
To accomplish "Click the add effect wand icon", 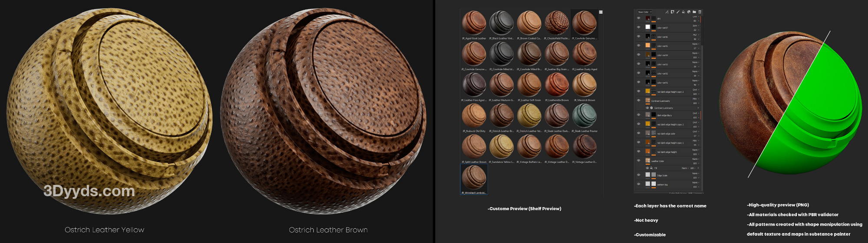I will pos(667,12).
